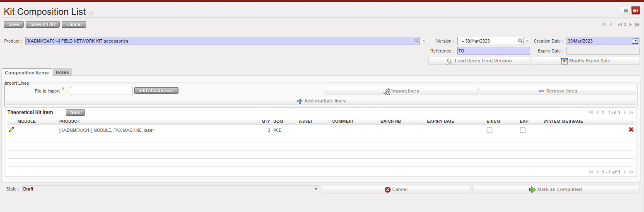Click Load items from Version button
This screenshot has height=212, width=644.
coord(479,61)
